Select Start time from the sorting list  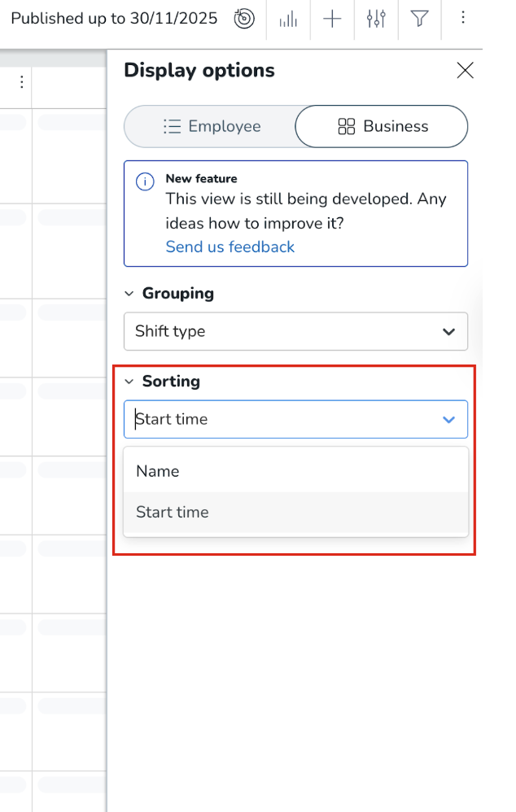[173, 513]
